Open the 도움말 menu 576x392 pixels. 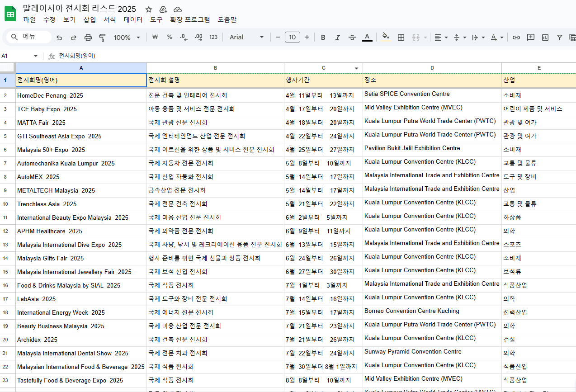pos(227,20)
